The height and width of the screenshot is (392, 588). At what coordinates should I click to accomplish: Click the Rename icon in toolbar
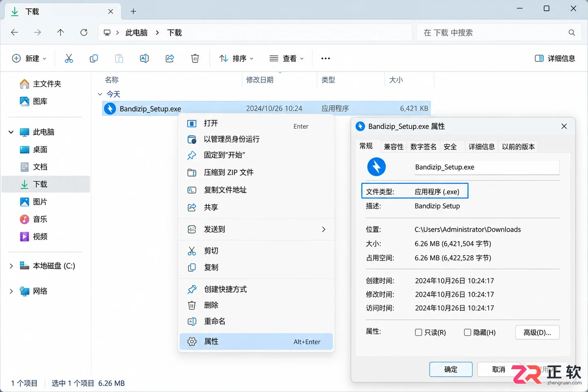tap(144, 58)
